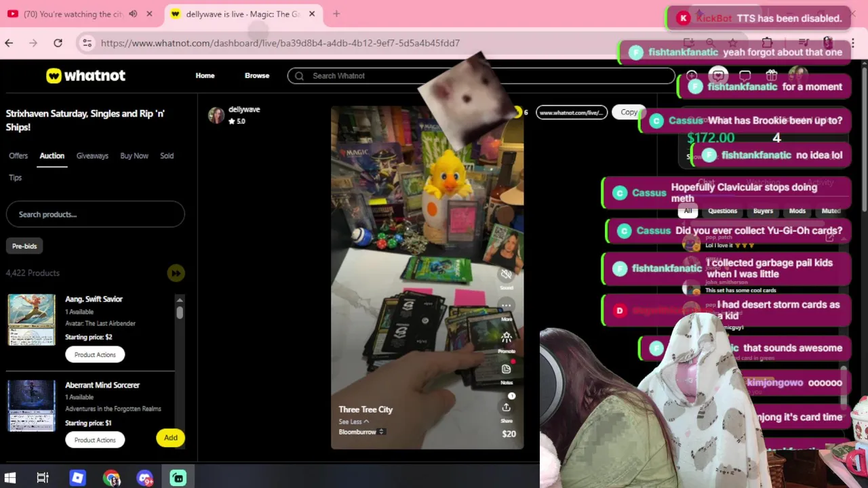
Task: Click the Search Whatnot search box
Action: point(481,76)
